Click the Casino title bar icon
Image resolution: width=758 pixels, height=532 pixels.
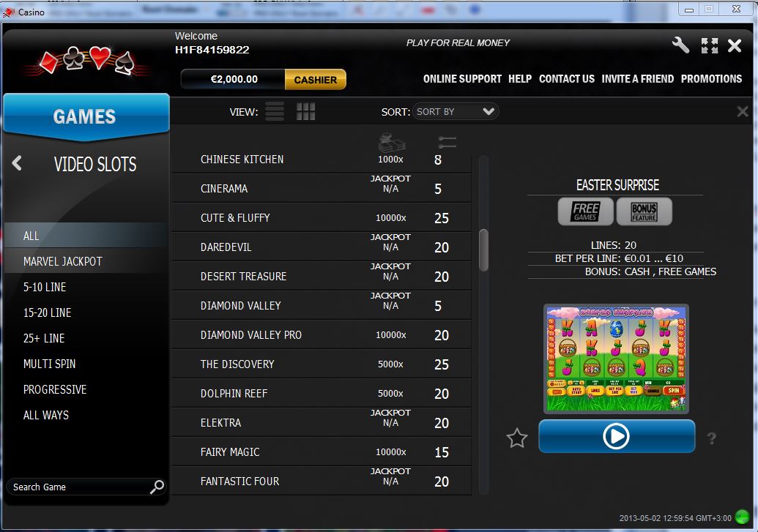click(x=9, y=12)
